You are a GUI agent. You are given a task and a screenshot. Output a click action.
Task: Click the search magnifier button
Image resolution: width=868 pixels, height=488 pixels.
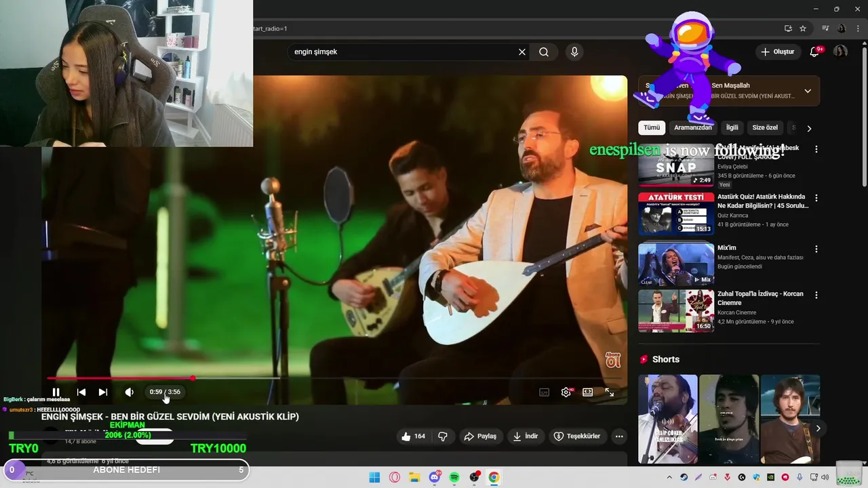(x=544, y=52)
